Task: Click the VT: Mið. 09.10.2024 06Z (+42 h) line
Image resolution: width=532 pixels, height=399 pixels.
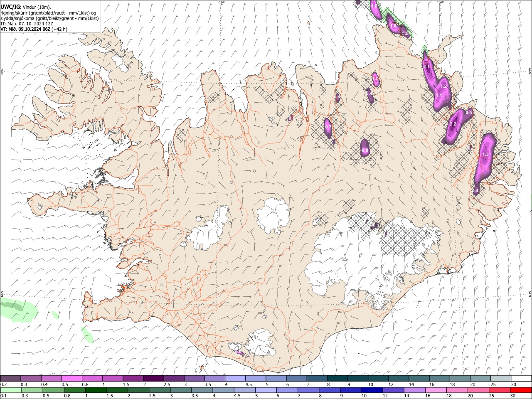Action: coord(34,29)
